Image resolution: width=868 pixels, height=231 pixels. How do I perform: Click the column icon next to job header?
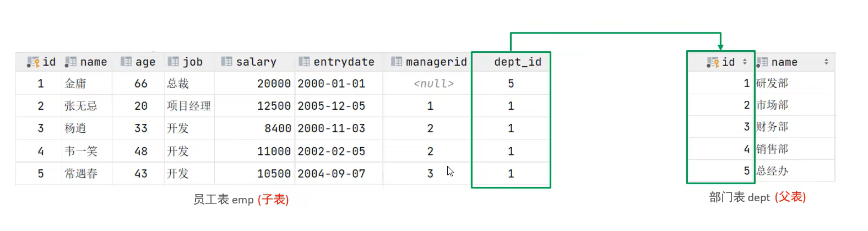tap(173, 62)
